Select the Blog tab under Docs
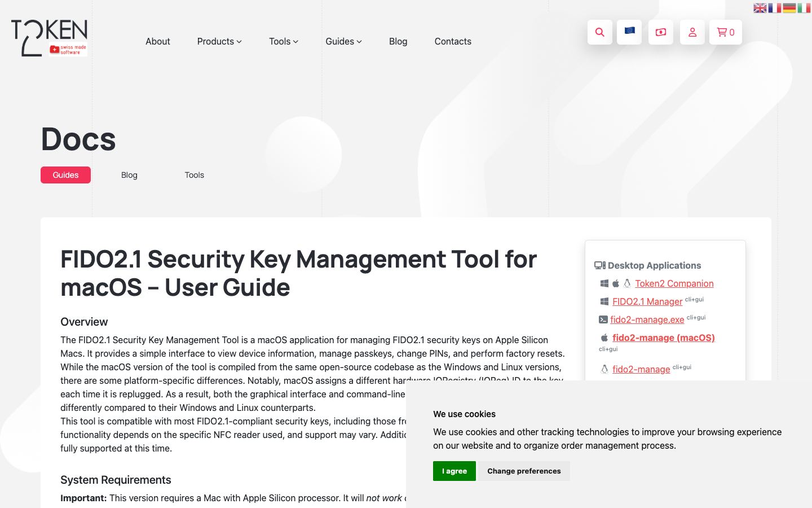This screenshot has width=812, height=508. [x=129, y=175]
